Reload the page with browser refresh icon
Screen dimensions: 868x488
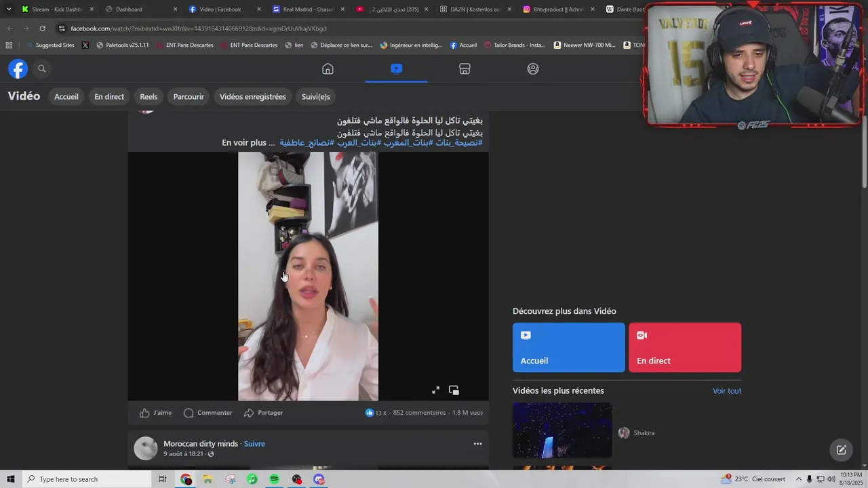click(x=42, y=28)
